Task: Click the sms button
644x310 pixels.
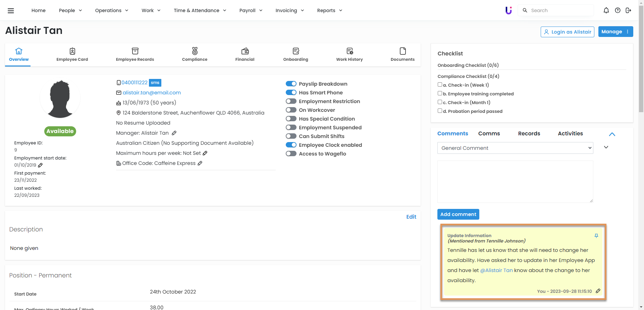Action: (x=155, y=83)
